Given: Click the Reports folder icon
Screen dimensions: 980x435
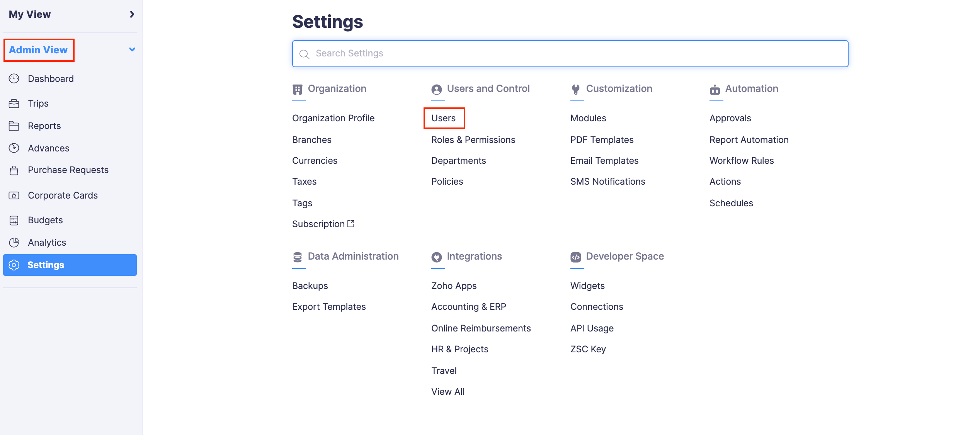Looking at the screenshot, I should 14,126.
